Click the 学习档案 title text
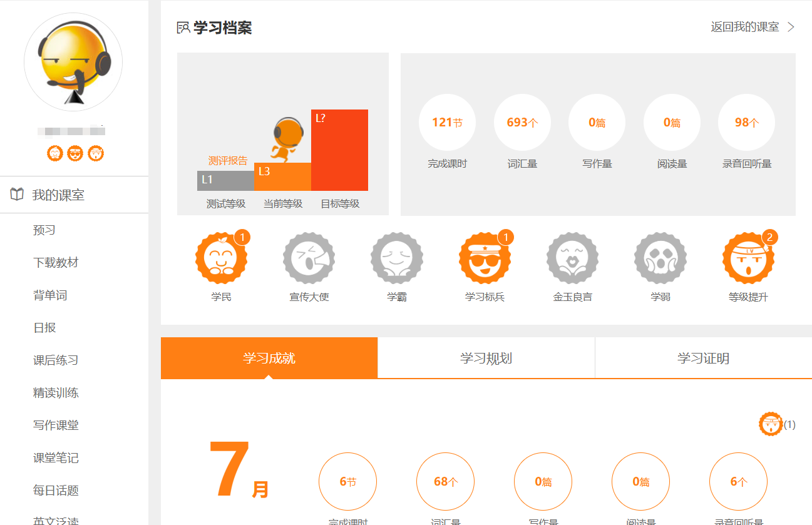The image size is (812, 525). [x=223, y=28]
